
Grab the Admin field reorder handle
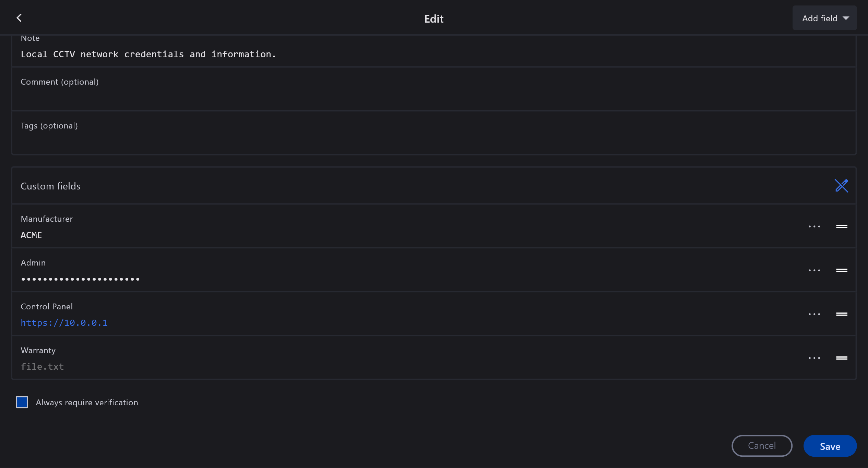click(842, 270)
